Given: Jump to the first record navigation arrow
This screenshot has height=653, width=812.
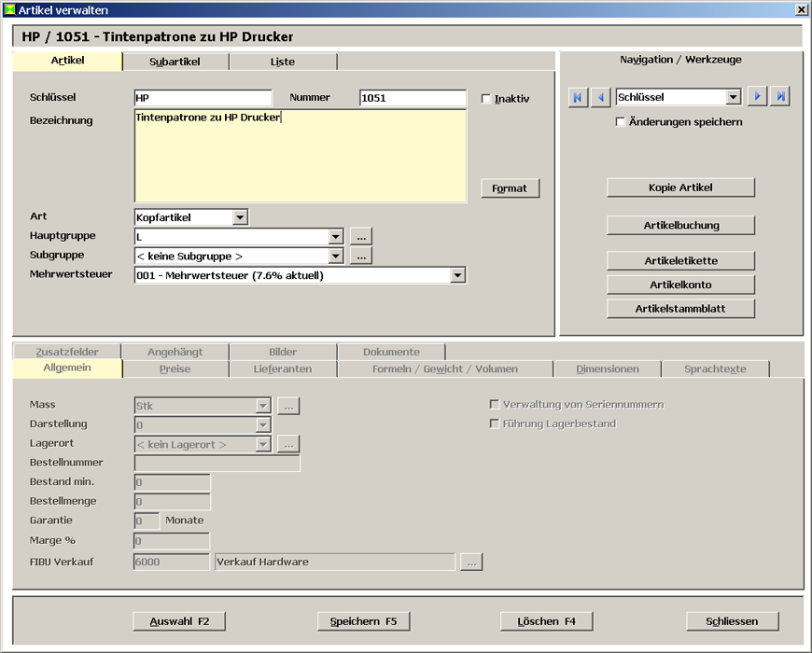Looking at the screenshot, I should [x=579, y=97].
